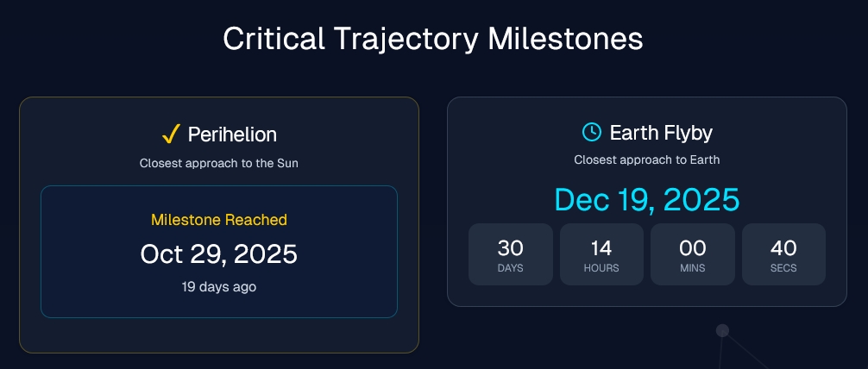Select the "Closest approach to Earth" subtitle
The height and width of the screenshot is (369, 868).
(x=647, y=159)
